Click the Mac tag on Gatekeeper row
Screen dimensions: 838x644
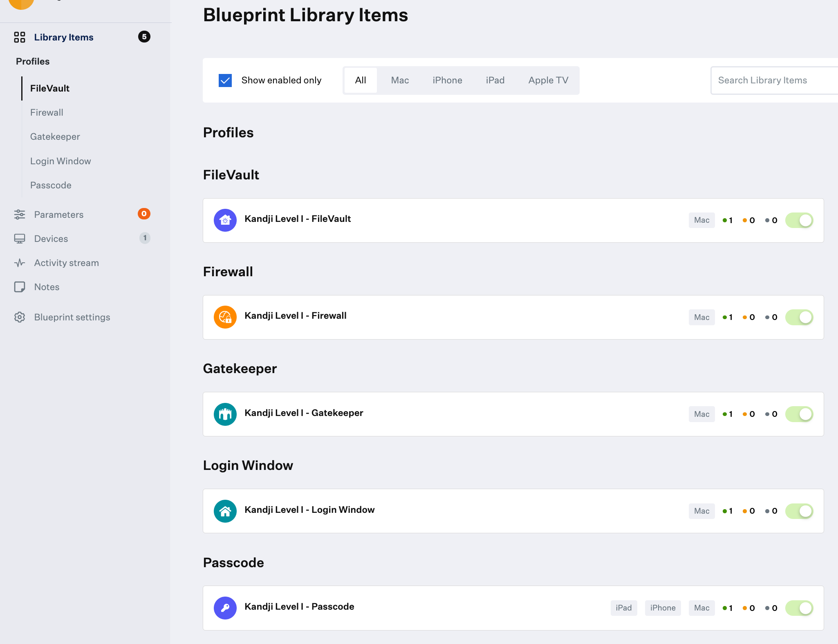[x=701, y=414]
